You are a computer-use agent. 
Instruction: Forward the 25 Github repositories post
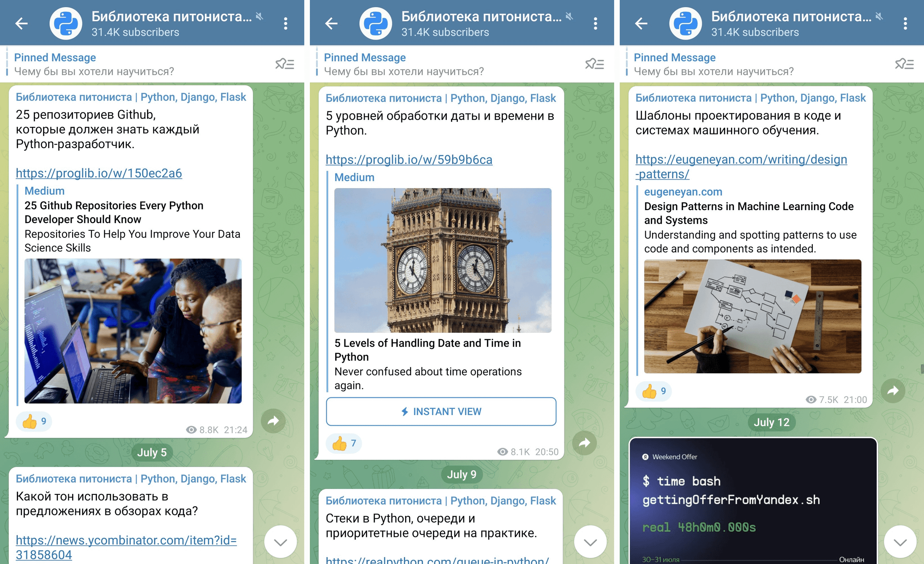(273, 421)
